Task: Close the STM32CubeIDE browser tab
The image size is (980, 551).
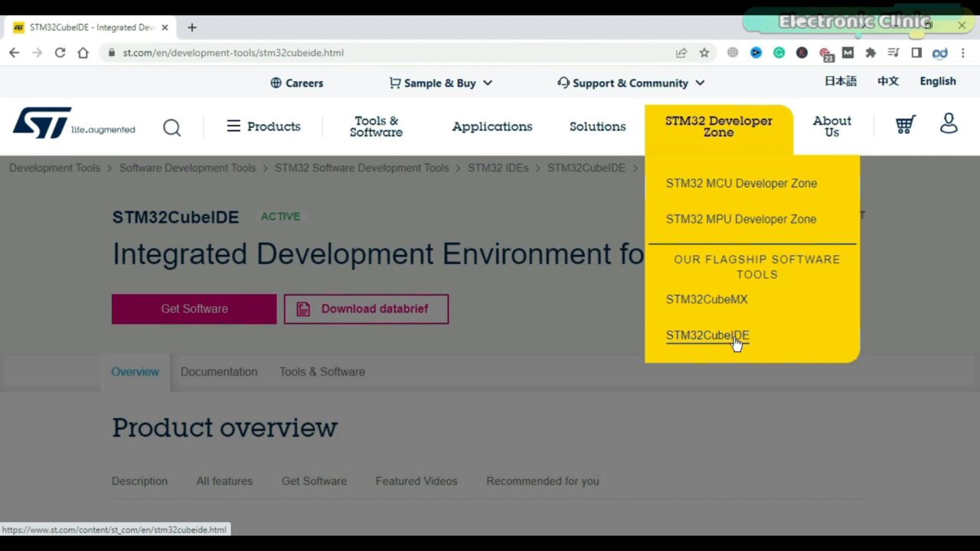Action: pos(165,28)
